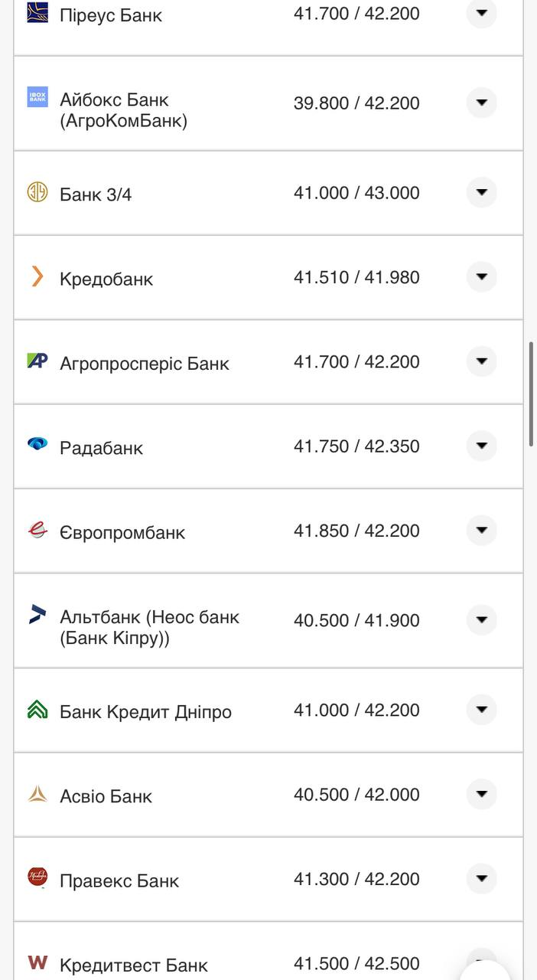Click the Банк 3/4 round logo

coord(37,192)
